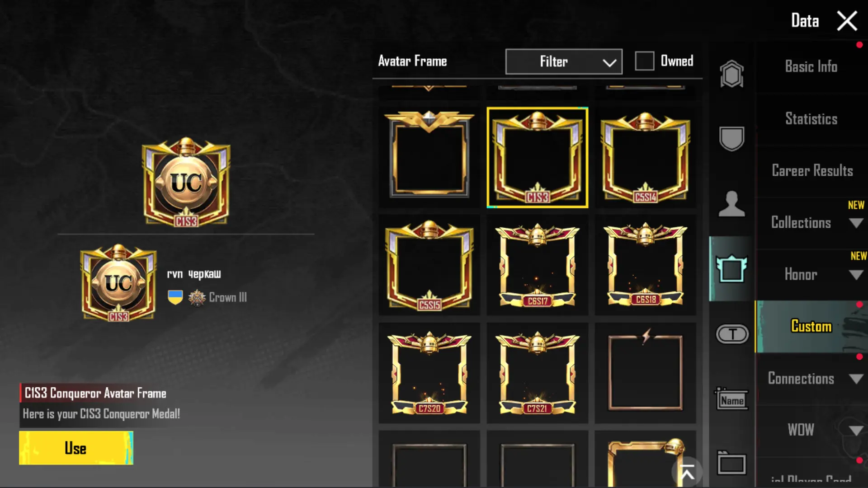Expand the Collections menu arrow
Image resolution: width=868 pixels, height=488 pixels.
coord(856,223)
